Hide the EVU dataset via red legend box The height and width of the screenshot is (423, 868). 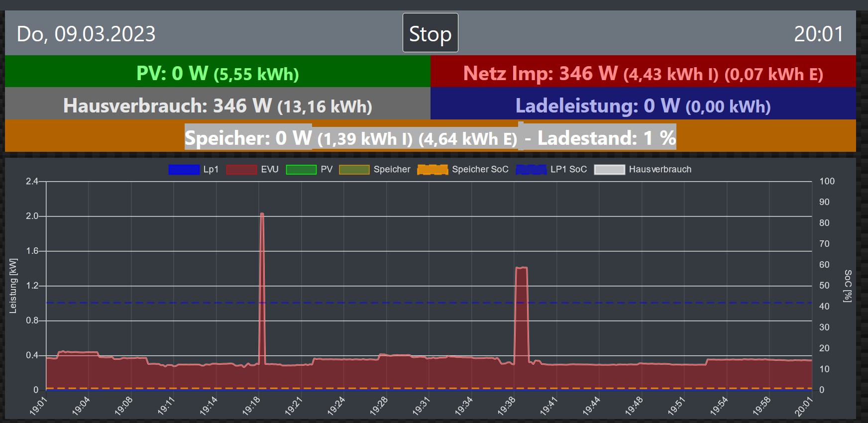(x=241, y=170)
